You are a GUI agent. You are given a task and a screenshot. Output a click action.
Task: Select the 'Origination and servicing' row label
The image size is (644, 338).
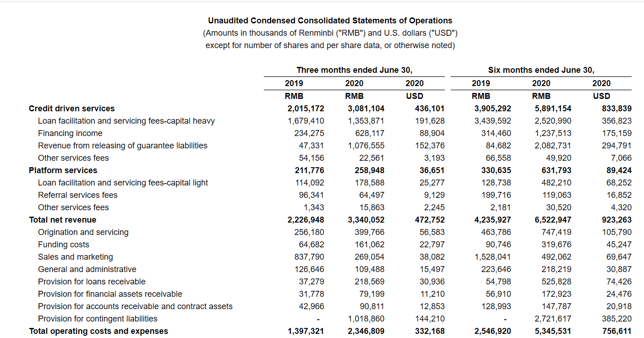(x=83, y=232)
